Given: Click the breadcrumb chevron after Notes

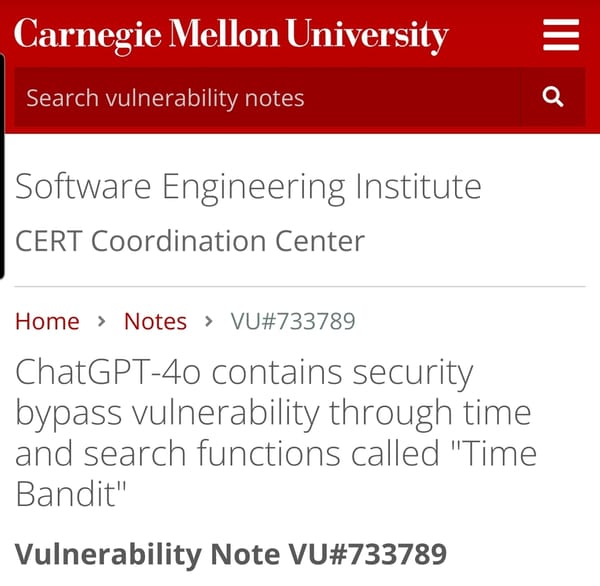Looking at the screenshot, I should [209, 322].
